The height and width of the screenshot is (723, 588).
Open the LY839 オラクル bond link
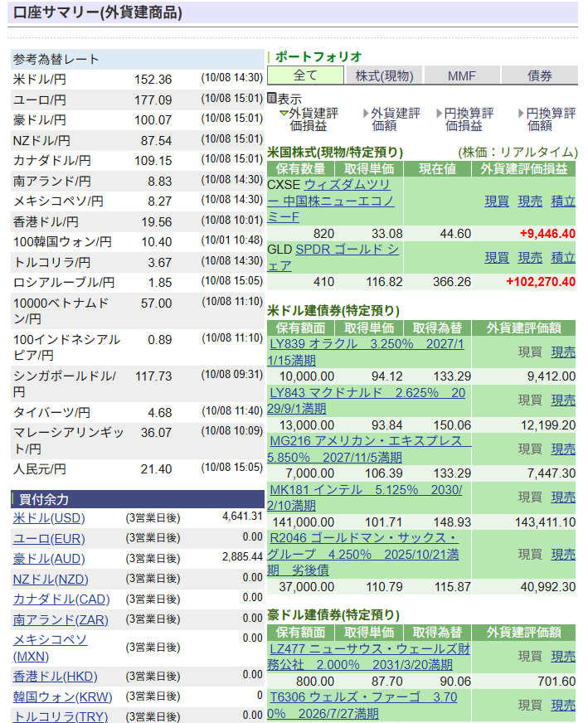(367, 352)
